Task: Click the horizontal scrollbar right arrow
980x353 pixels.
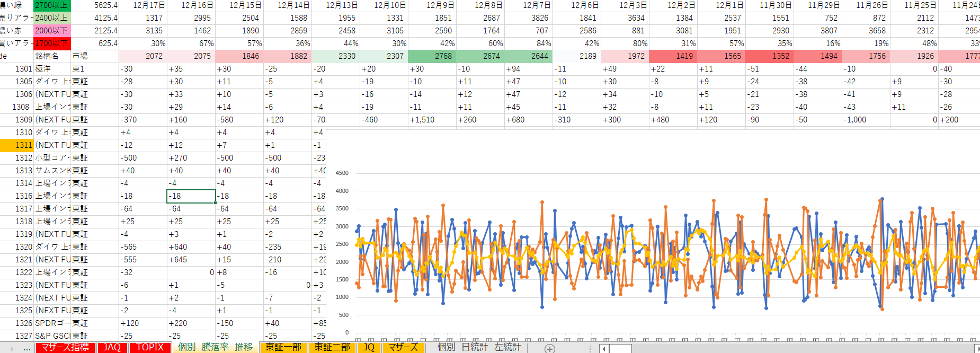Action: coord(977,348)
